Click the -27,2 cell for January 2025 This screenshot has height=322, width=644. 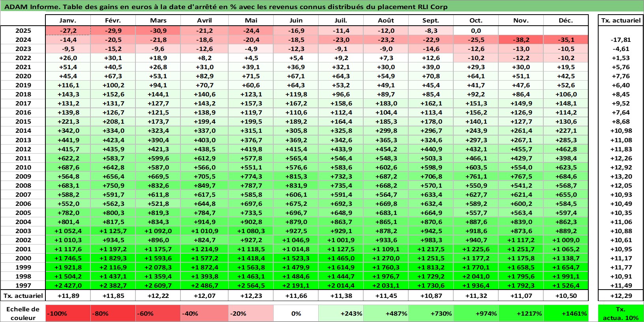tap(68, 30)
